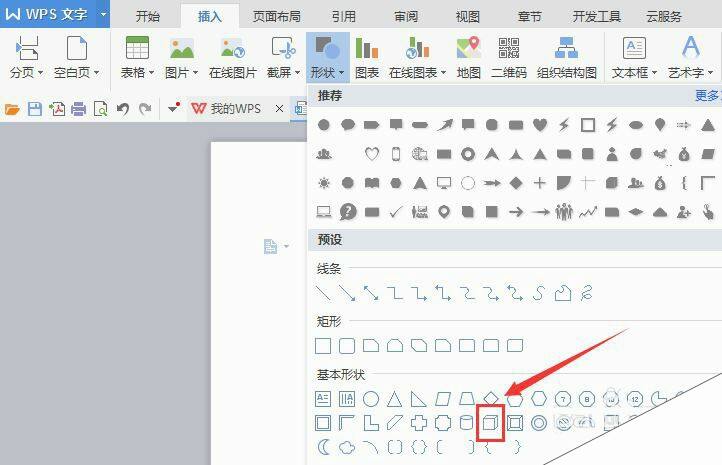The image size is (722, 465).
Task: Select the cross shape in 基本形状
Action: (419, 423)
